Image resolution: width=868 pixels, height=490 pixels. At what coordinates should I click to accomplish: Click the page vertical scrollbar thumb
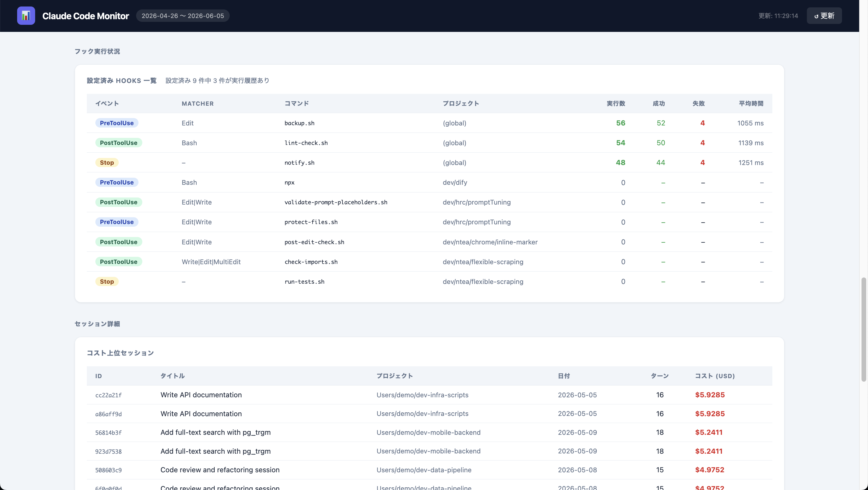coord(864,330)
